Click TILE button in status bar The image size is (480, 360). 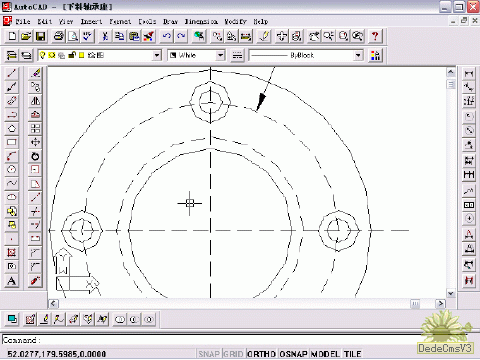(x=353, y=354)
